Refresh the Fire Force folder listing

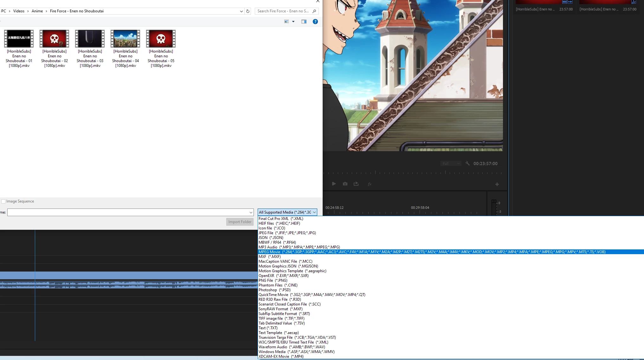tap(248, 11)
